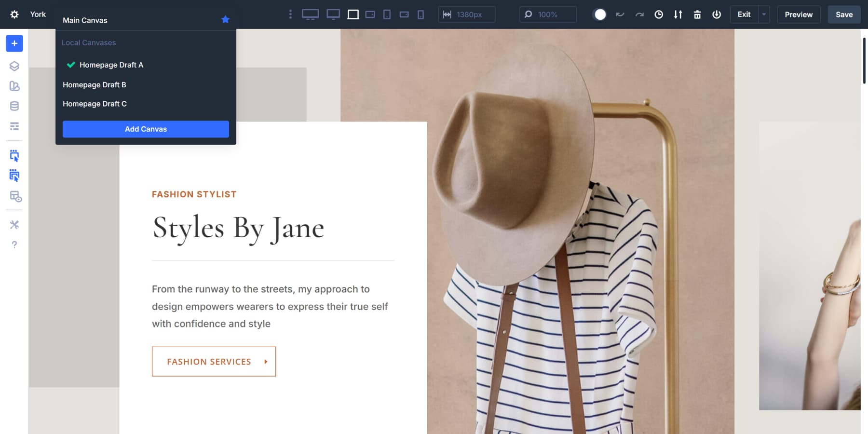868x434 pixels.
Task: Expand the Exit button dropdown arrow
Action: [764, 14]
